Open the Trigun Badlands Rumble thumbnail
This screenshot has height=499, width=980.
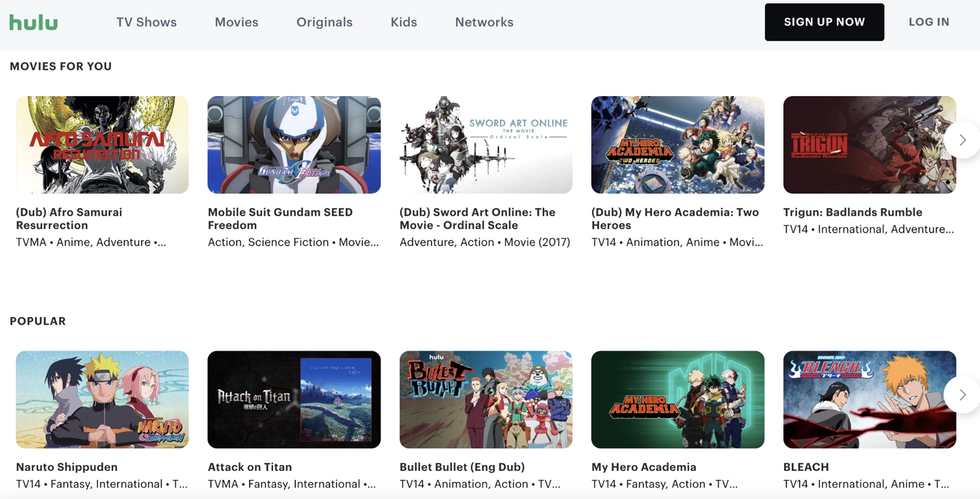pyautogui.click(x=870, y=145)
